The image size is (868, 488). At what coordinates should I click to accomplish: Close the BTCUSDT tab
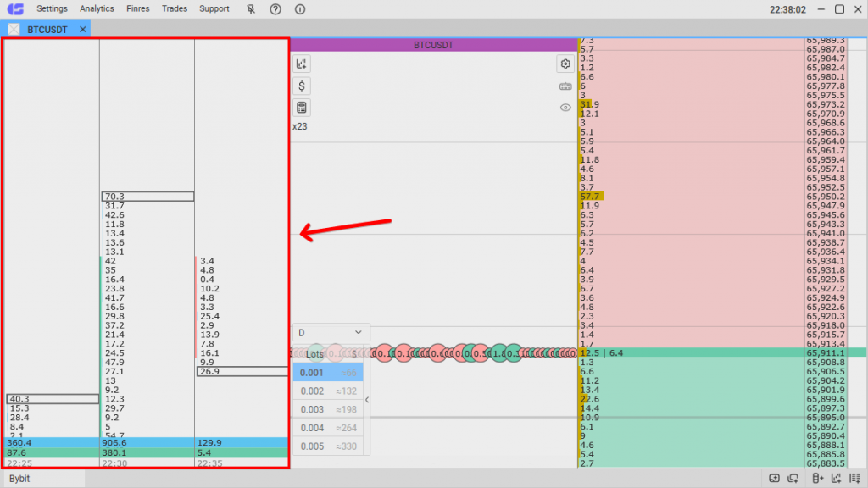click(83, 30)
